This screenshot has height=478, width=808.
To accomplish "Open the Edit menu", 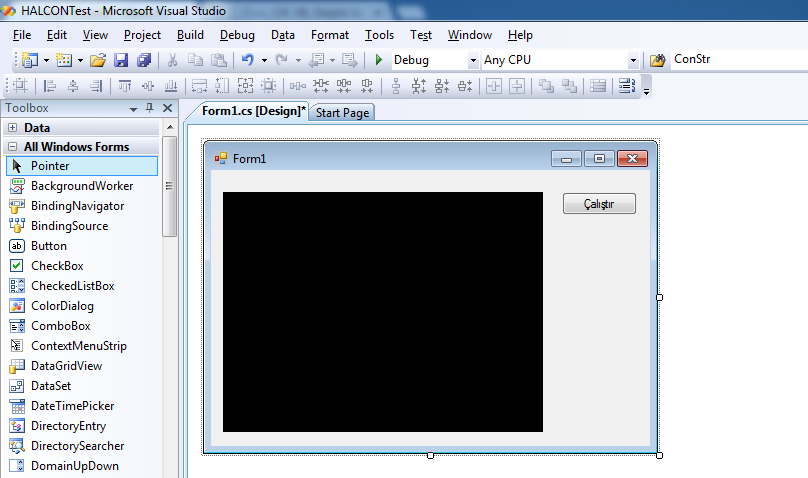I will pyautogui.click(x=57, y=35).
